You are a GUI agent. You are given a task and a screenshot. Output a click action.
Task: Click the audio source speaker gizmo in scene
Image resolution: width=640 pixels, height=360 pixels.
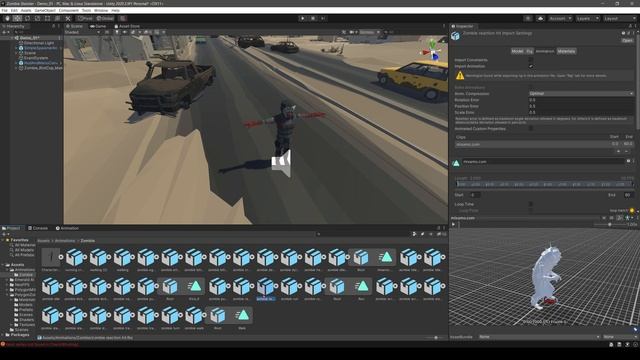(x=282, y=163)
